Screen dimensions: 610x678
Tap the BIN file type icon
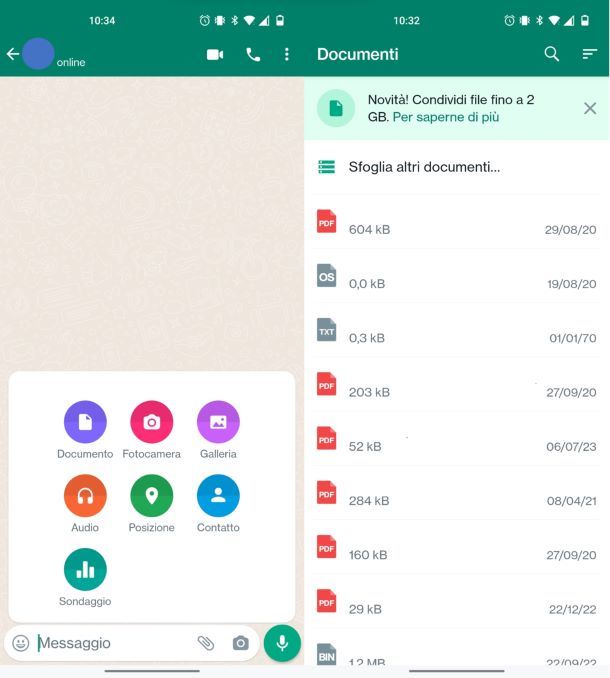326,655
